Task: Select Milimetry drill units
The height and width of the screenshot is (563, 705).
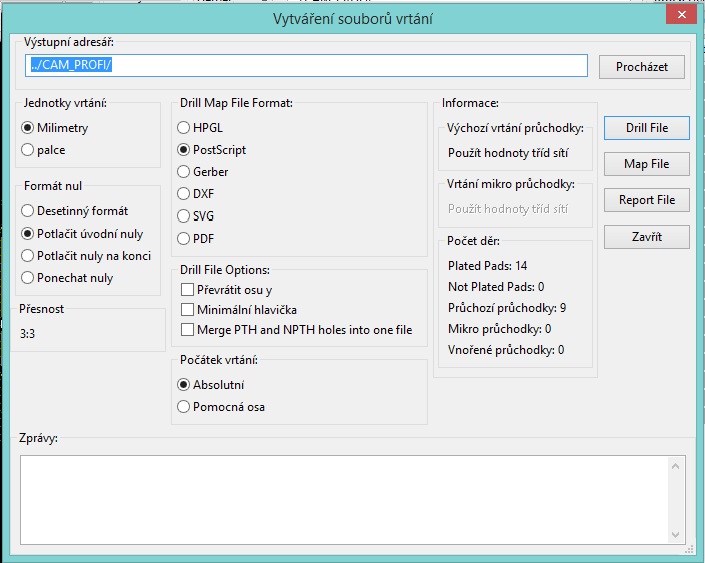Action: [28, 128]
